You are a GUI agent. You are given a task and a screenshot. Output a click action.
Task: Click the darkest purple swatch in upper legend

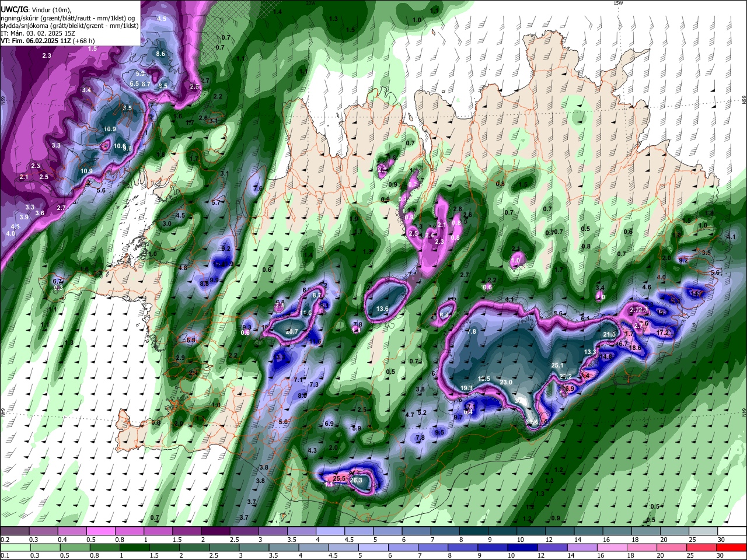click(x=215, y=531)
